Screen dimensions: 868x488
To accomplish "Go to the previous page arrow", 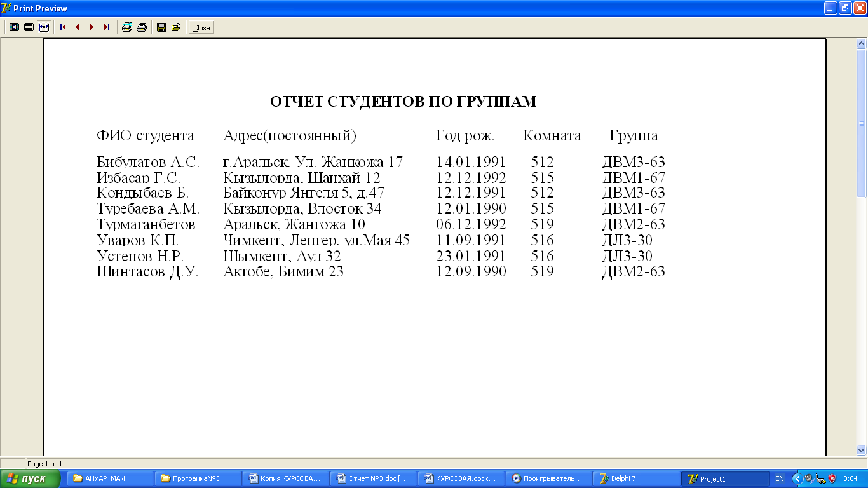I will 78,27.
